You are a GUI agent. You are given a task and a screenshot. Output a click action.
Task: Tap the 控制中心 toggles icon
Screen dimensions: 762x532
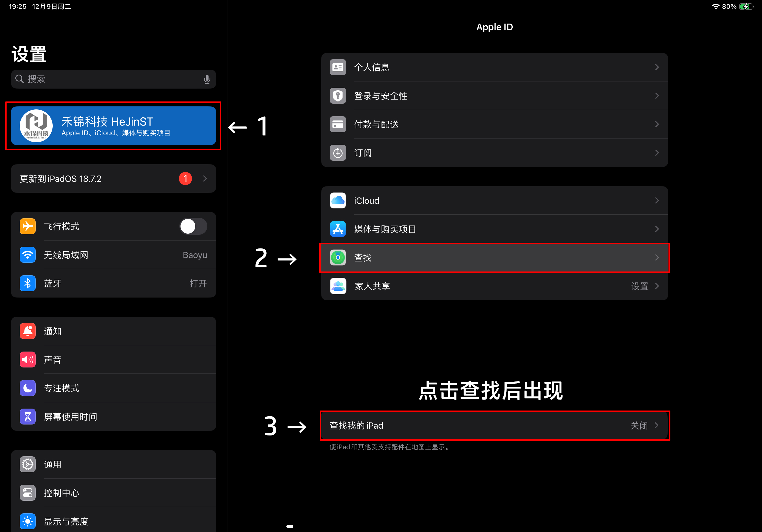click(27, 493)
